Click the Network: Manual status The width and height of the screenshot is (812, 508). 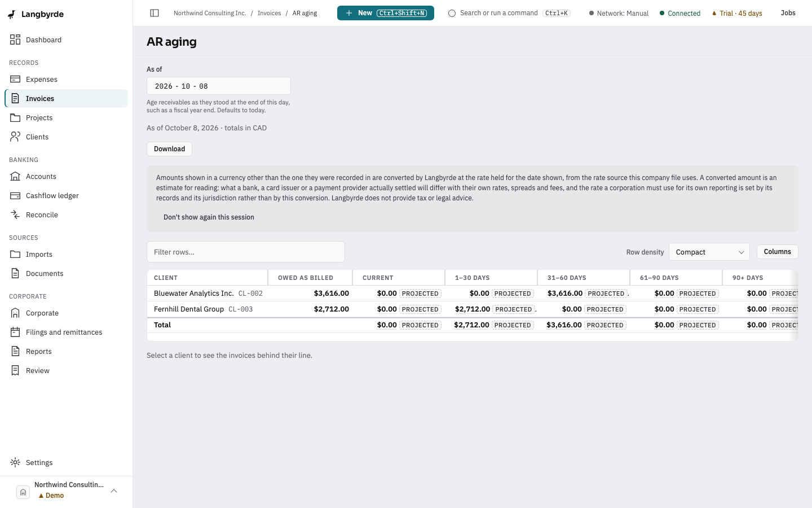point(619,13)
